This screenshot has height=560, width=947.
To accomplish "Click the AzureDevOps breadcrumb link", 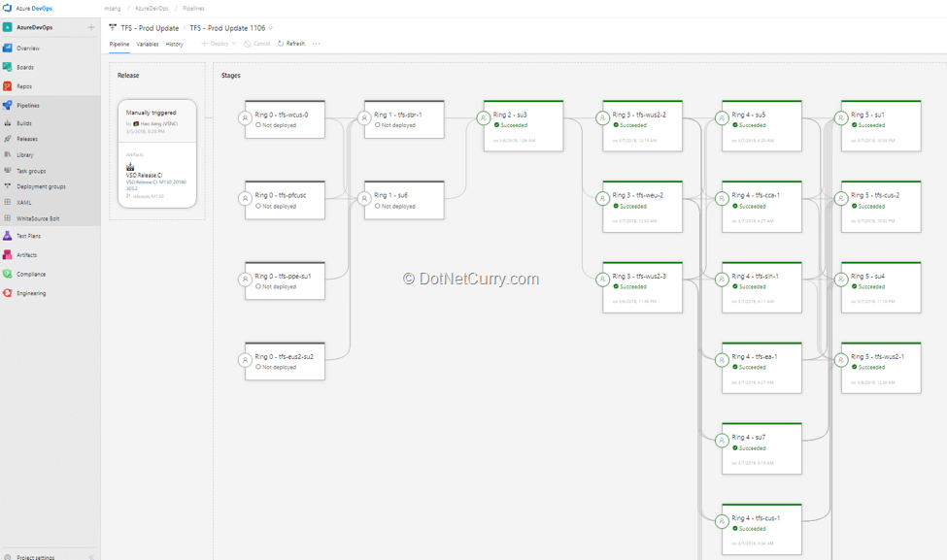I will coord(152,9).
